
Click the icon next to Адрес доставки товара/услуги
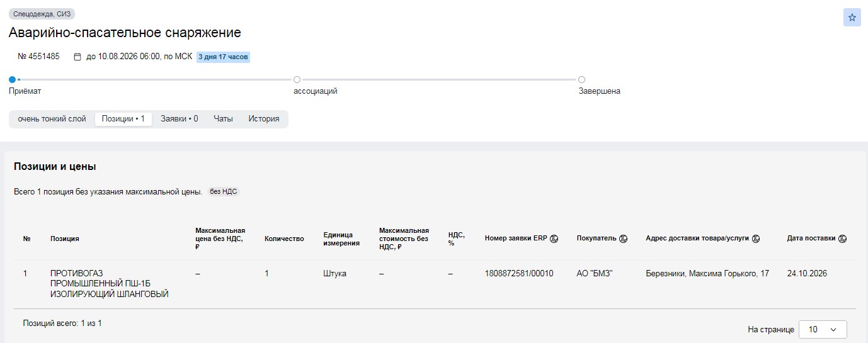pos(756,239)
